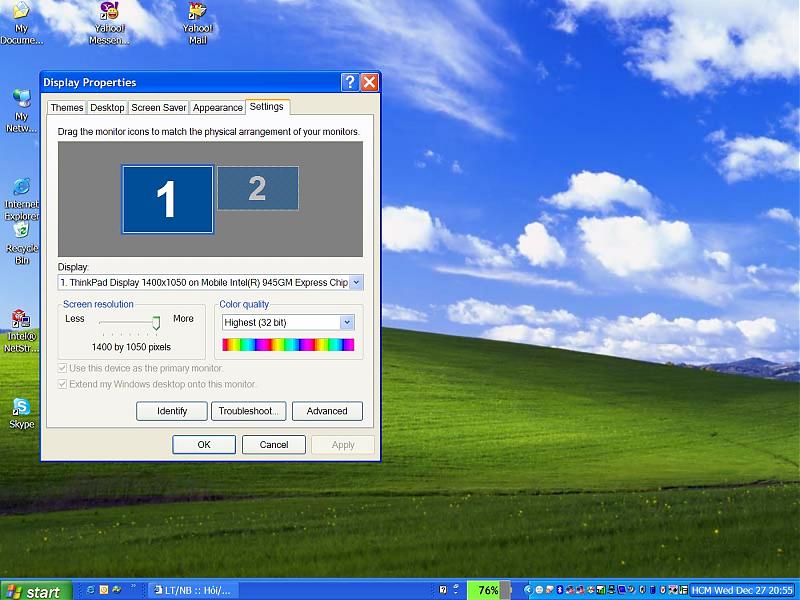Viewport: 800px width, 600px height.
Task: Click the Skype desktop icon
Action: (x=21, y=407)
